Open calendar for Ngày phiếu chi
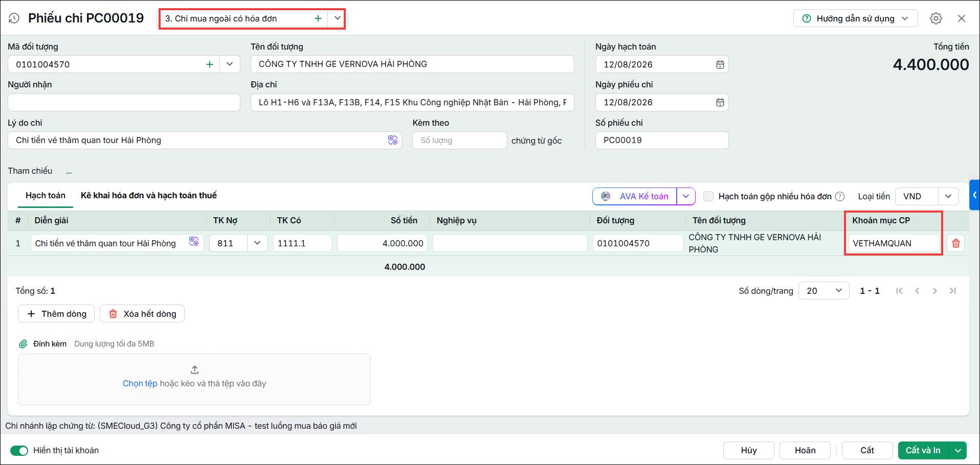This screenshot has height=465, width=980. (x=720, y=102)
